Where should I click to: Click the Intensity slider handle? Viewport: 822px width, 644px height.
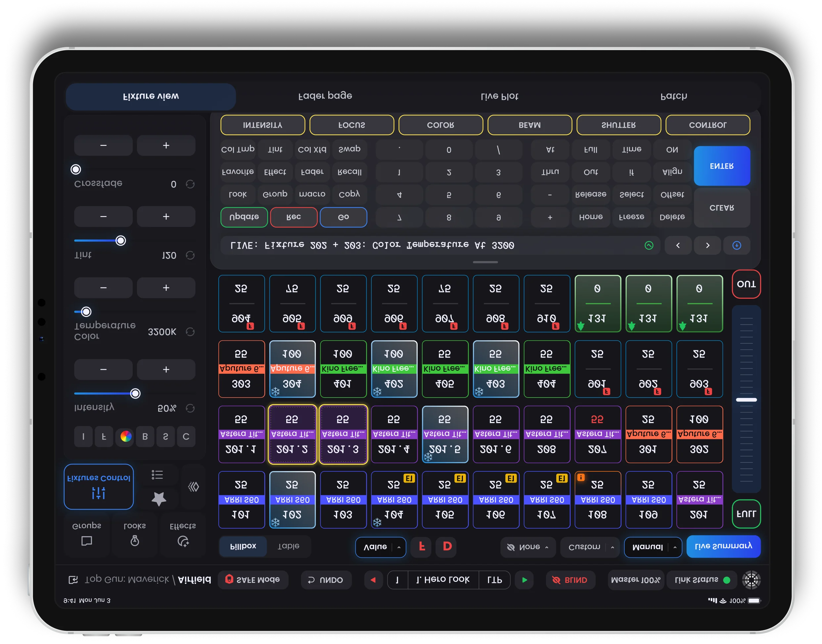(135, 394)
